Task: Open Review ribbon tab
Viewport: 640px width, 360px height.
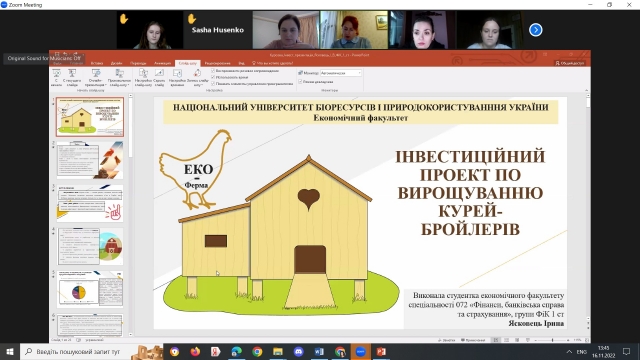Action: [218, 63]
